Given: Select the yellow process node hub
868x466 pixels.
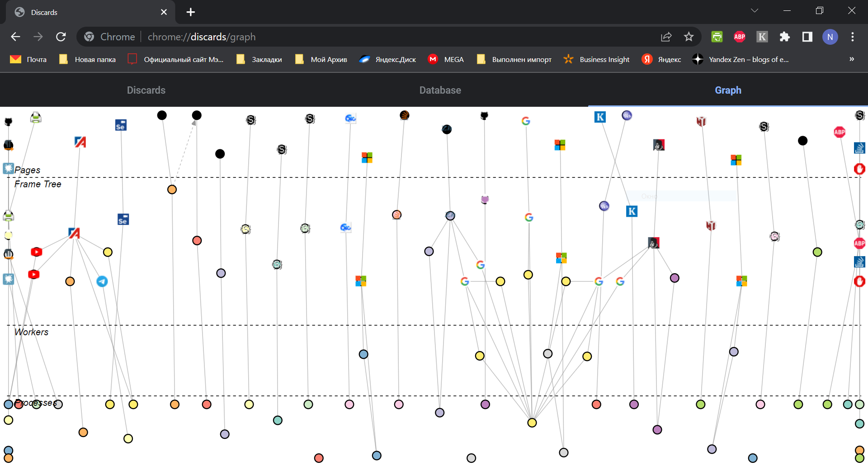Looking at the screenshot, I should [x=532, y=423].
